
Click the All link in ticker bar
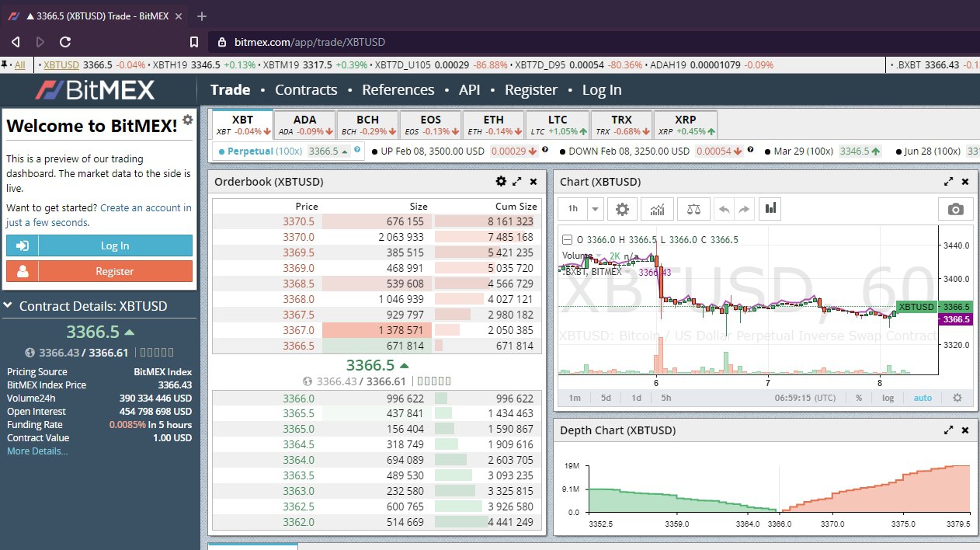point(20,64)
